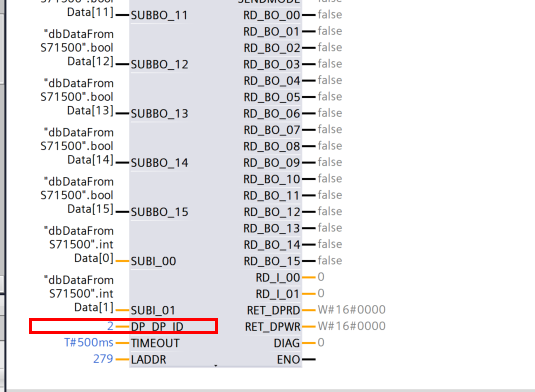The image size is (535, 392).
Task: Select the 0 value beside RD_I_00
Action: (x=321, y=277)
